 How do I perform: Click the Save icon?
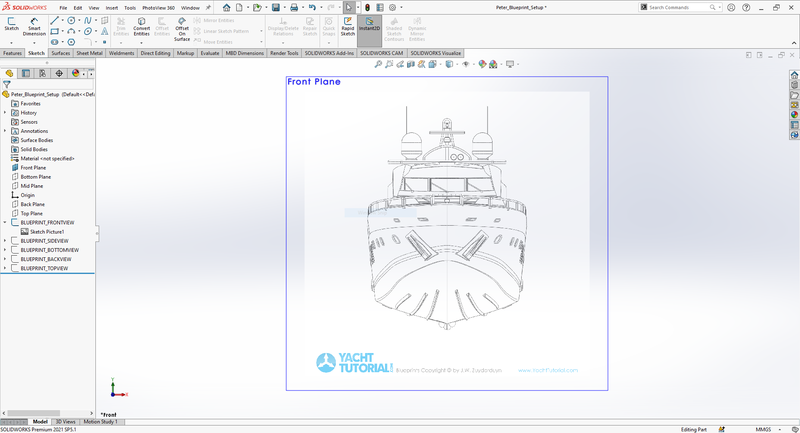[276, 8]
